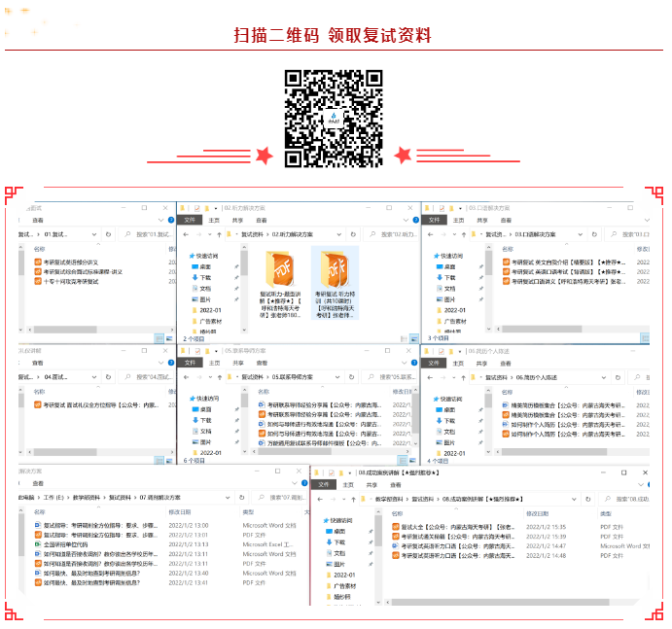Expand the ribbon in the 02.听力解决方案 window
This screenshot has width=672, height=629.
click(x=406, y=220)
